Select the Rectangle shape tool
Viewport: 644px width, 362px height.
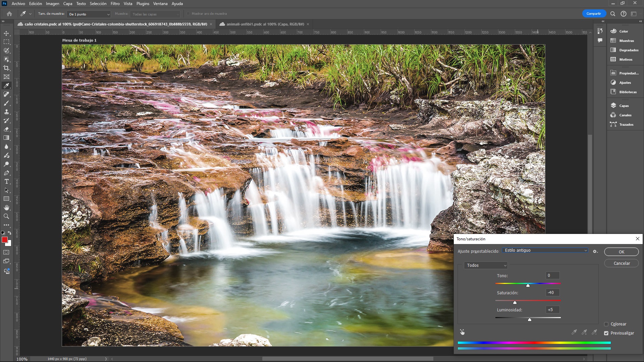(x=6, y=199)
